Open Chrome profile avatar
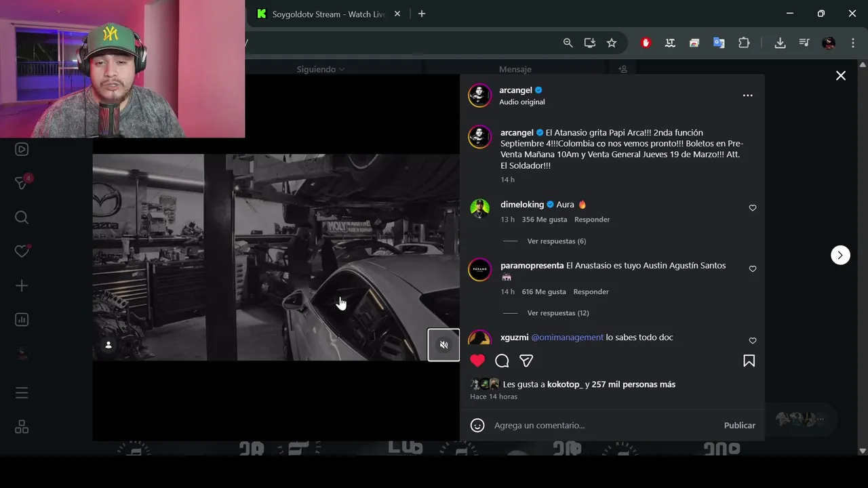 [829, 43]
